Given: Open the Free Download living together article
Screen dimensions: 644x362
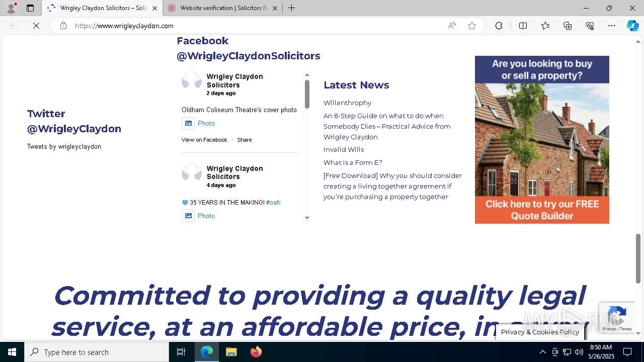Looking at the screenshot, I should click(x=392, y=186).
